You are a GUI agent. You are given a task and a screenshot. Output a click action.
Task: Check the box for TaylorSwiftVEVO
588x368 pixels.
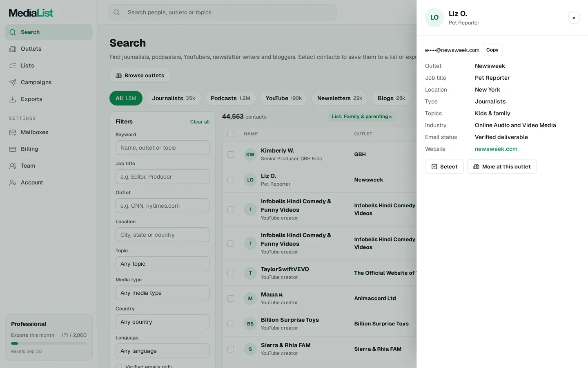pyautogui.click(x=231, y=273)
